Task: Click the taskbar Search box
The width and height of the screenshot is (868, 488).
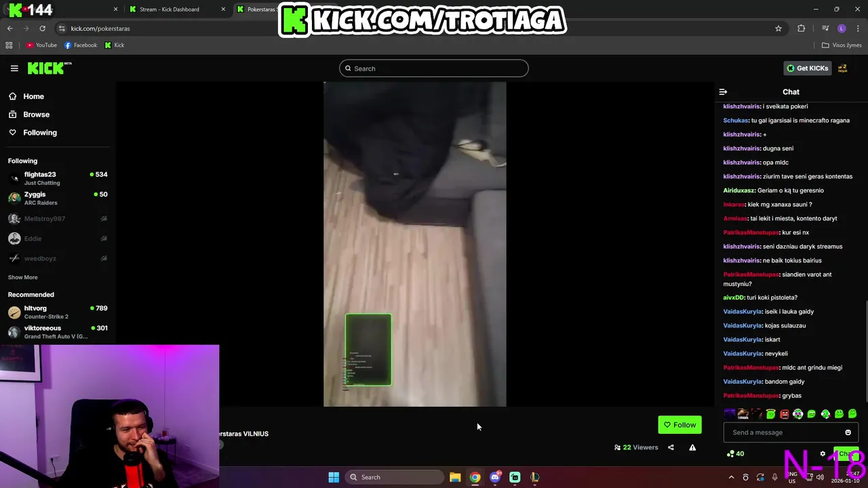Action: click(395, 477)
